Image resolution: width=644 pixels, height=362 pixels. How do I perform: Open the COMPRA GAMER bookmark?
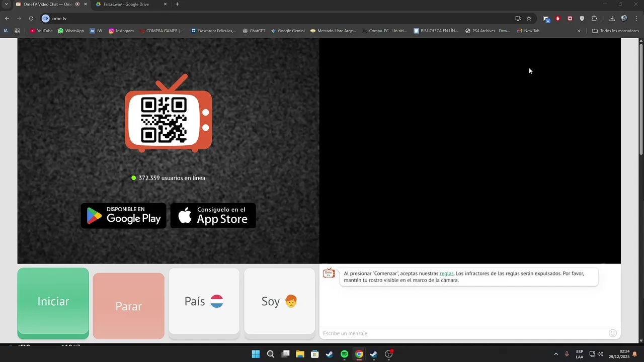tap(161, 31)
